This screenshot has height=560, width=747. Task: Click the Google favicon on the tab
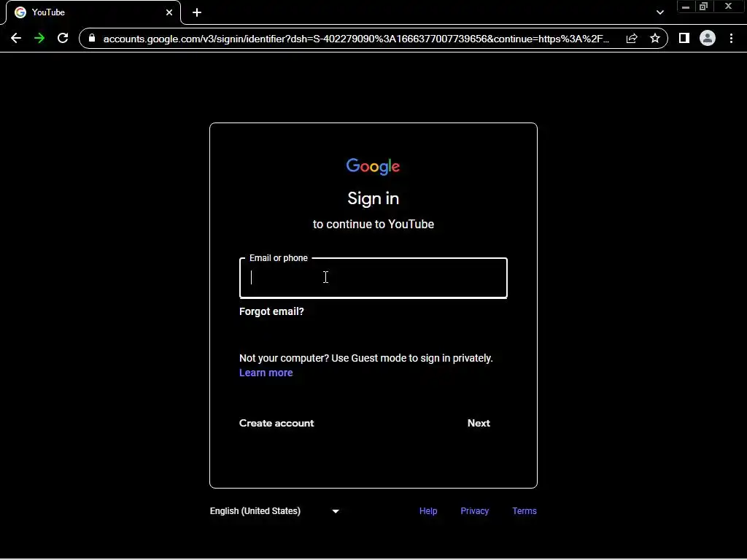coord(20,12)
